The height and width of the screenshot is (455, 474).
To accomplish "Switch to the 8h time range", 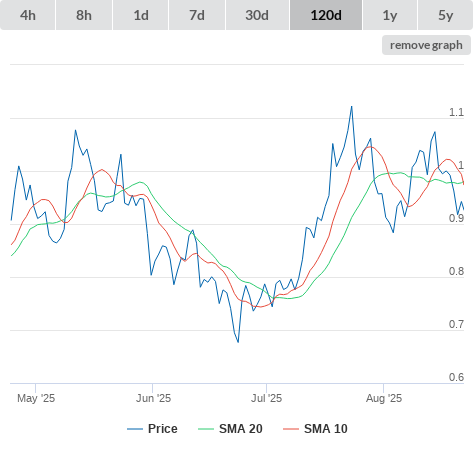I will 84,15.
